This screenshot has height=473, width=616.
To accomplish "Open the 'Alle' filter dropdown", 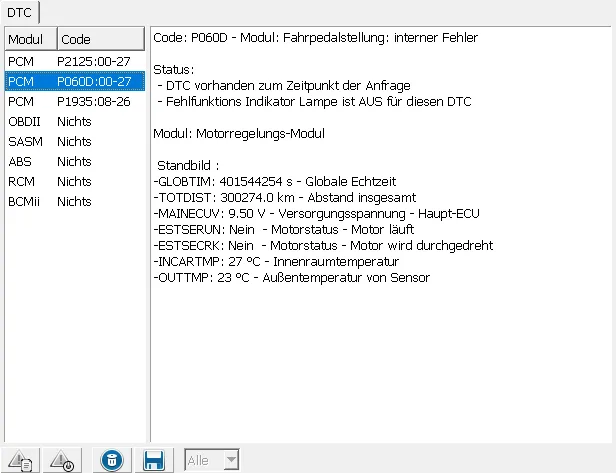I will pos(213,460).
